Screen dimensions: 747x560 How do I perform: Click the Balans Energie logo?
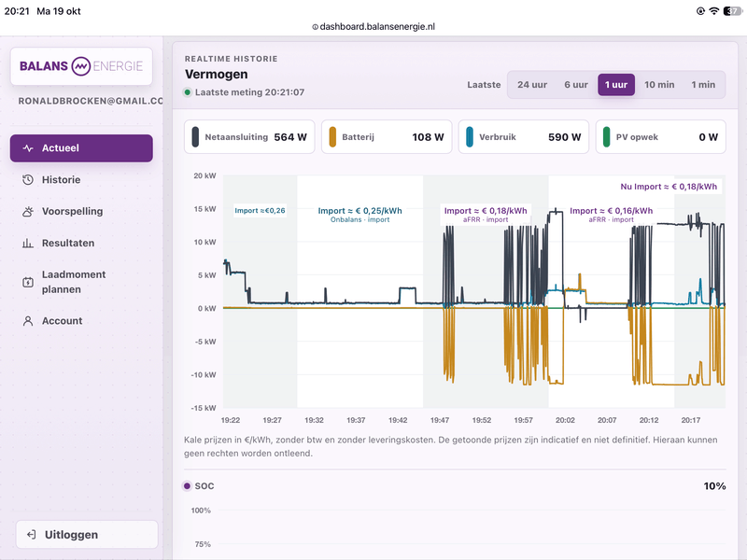(x=81, y=66)
